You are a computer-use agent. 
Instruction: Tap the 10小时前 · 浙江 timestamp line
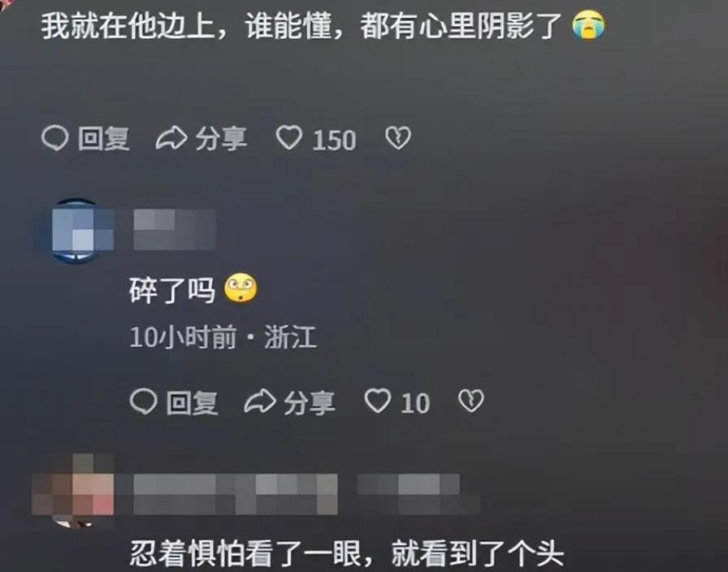pyautogui.click(x=223, y=336)
